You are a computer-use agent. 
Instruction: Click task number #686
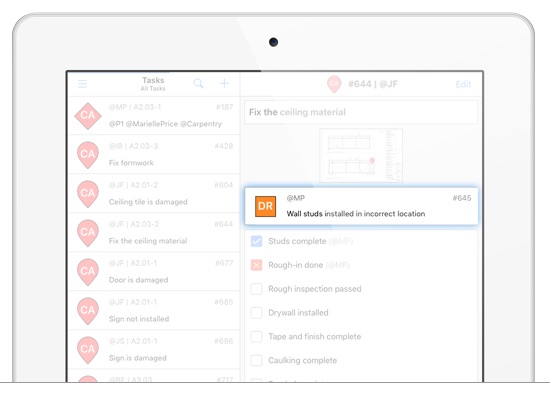click(x=224, y=341)
